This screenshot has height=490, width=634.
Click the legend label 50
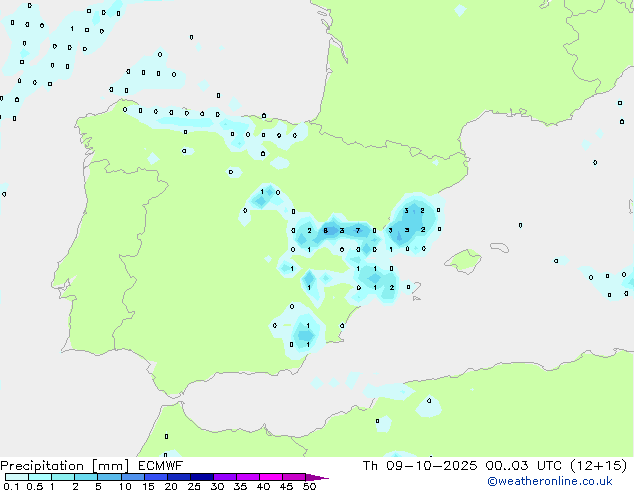pos(310,486)
